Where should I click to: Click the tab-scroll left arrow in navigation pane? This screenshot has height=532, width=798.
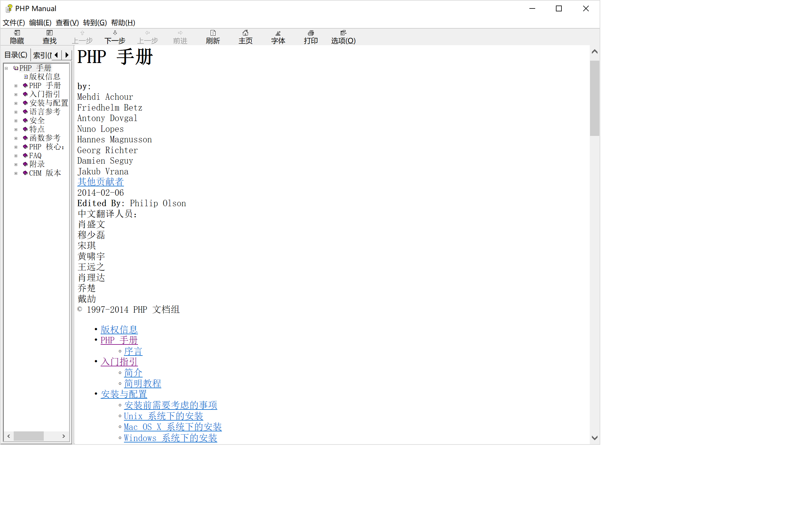coord(57,55)
